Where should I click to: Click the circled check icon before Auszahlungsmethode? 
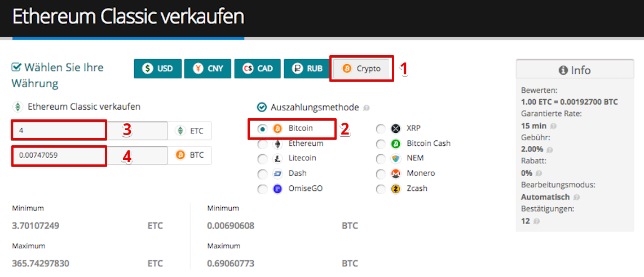[262, 108]
